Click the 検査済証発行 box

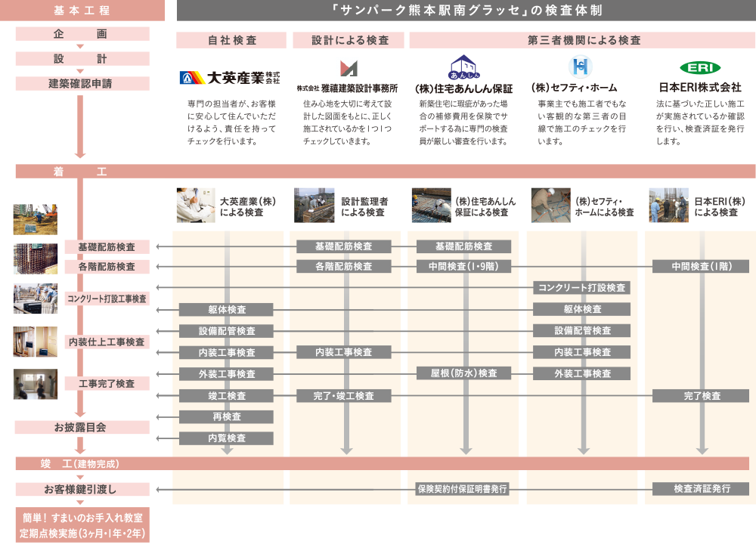coord(701,489)
